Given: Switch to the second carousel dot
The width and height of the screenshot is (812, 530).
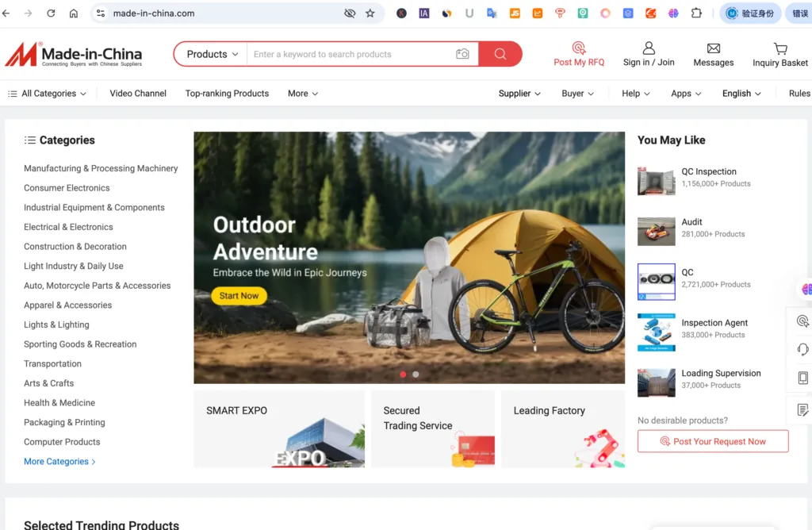Looking at the screenshot, I should click(416, 374).
